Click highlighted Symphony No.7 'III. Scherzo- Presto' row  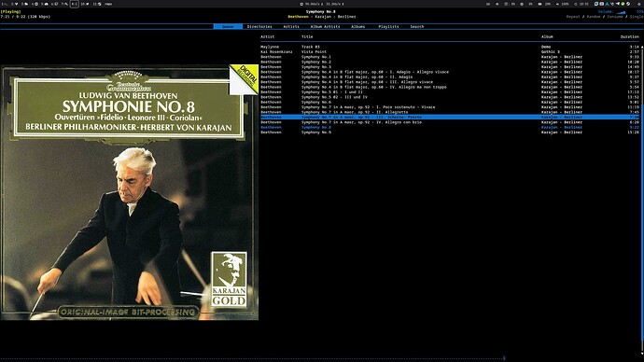[x=450, y=117]
